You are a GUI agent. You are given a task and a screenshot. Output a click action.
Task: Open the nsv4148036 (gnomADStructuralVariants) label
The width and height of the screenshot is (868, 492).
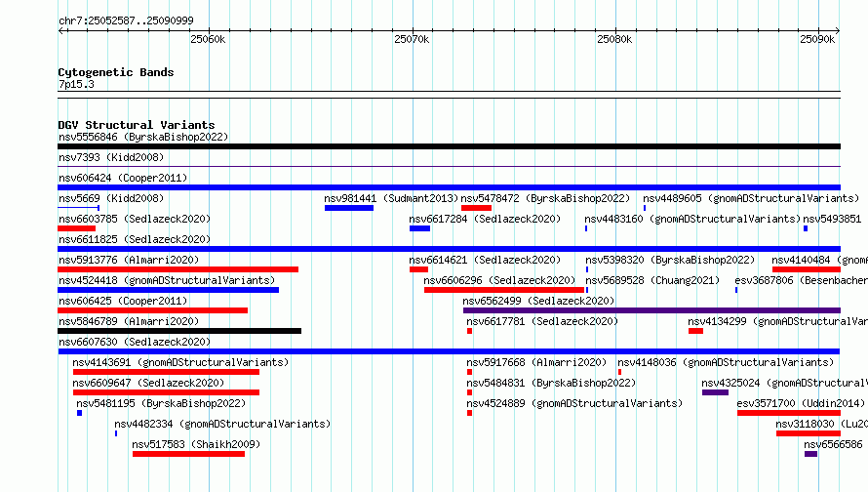726,362
